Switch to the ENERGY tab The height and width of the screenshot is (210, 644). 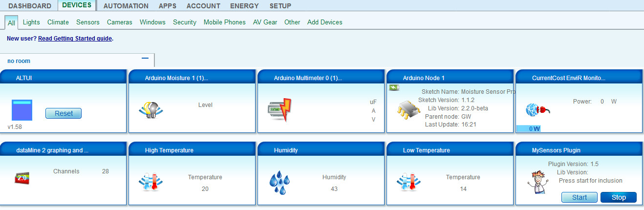pyautogui.click(x=245, y=6)
